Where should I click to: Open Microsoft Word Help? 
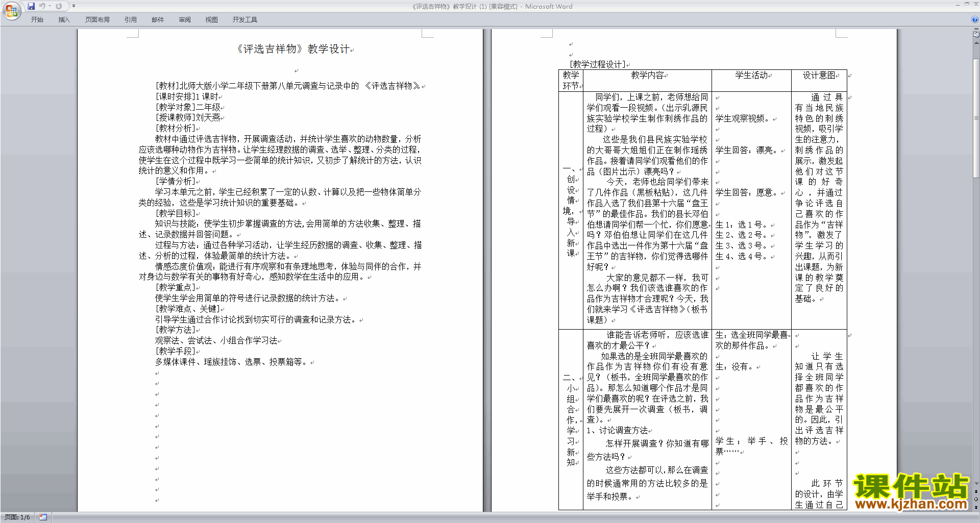[x=975, y=19]
